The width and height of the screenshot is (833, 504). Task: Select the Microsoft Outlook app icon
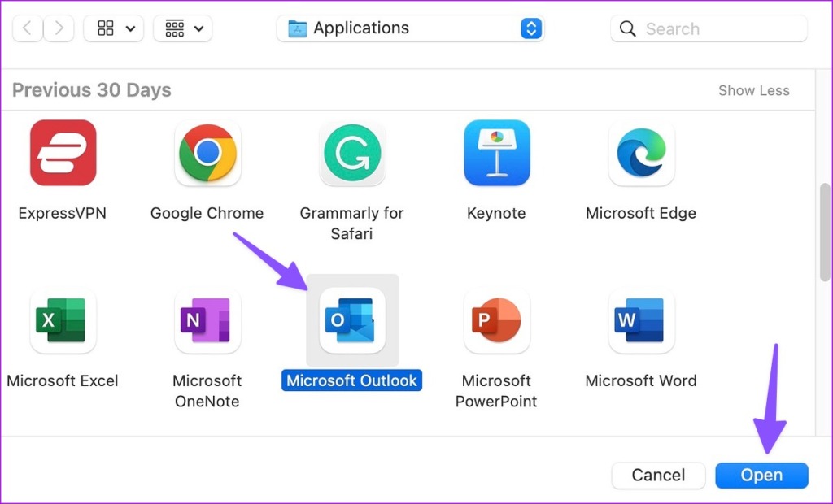pos(351,320)
